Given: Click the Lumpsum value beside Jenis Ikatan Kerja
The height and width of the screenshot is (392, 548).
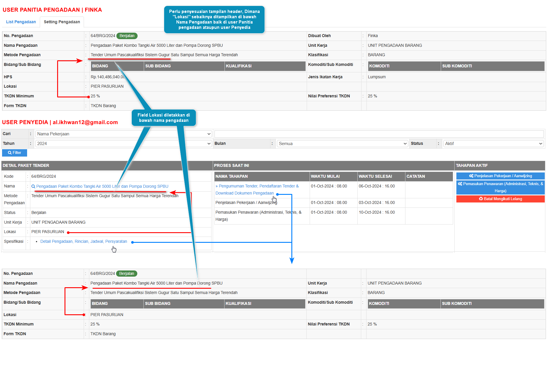Looking at the screenshot, I should [377, 77].
